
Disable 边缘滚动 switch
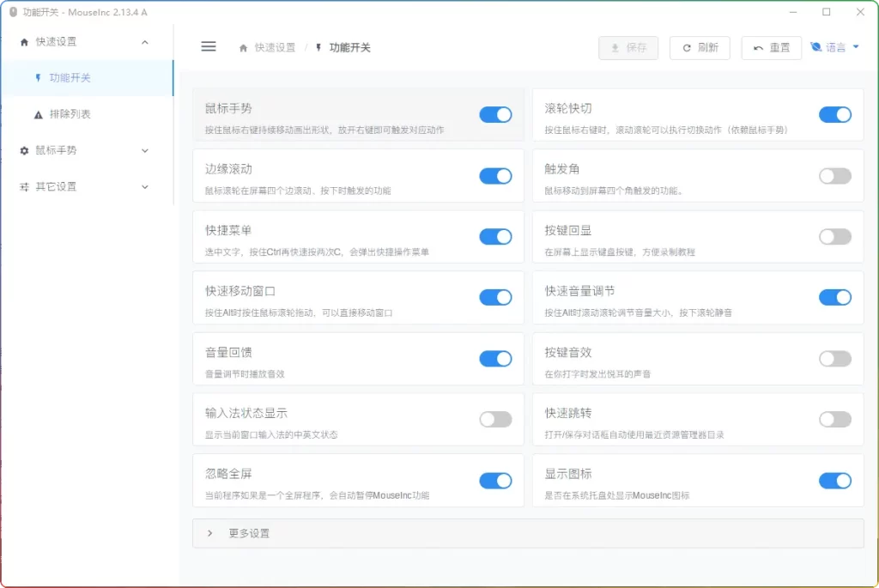point(495,176)
